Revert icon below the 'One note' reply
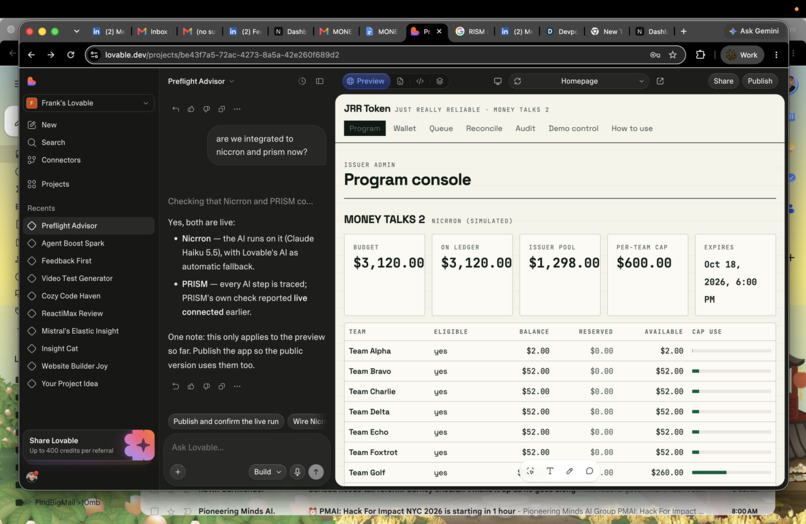Screen dimensions: 806x524 (x=176, y=386)
